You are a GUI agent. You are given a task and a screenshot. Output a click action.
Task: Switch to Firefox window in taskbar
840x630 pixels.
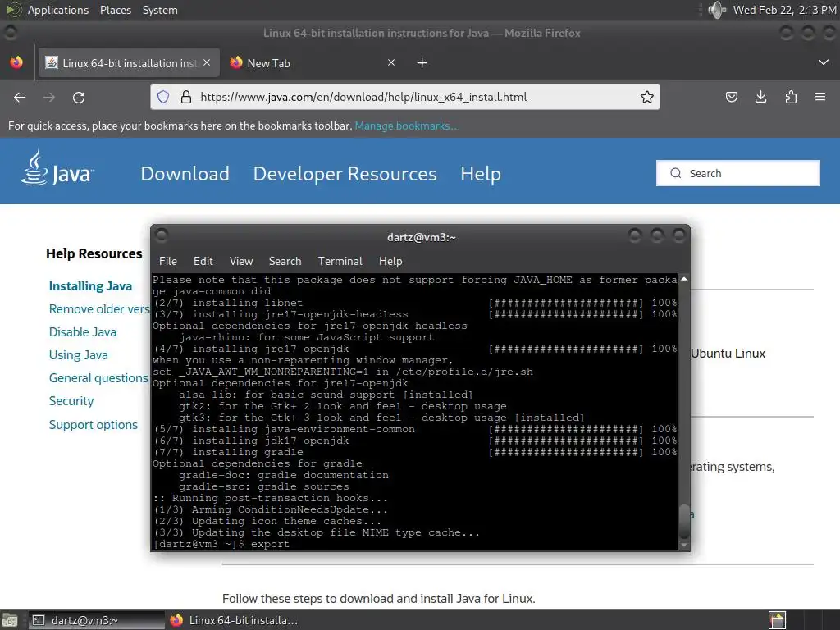click(234, 620)
